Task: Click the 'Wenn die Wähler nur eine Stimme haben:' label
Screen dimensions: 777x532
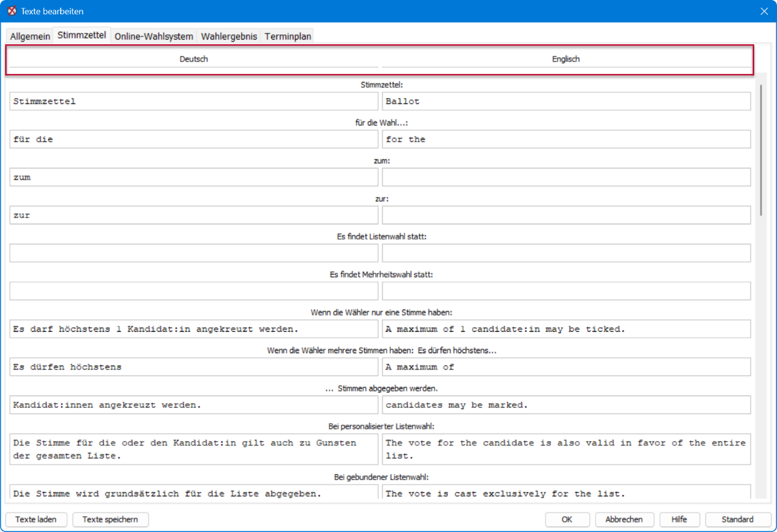Action: point(382,312)
